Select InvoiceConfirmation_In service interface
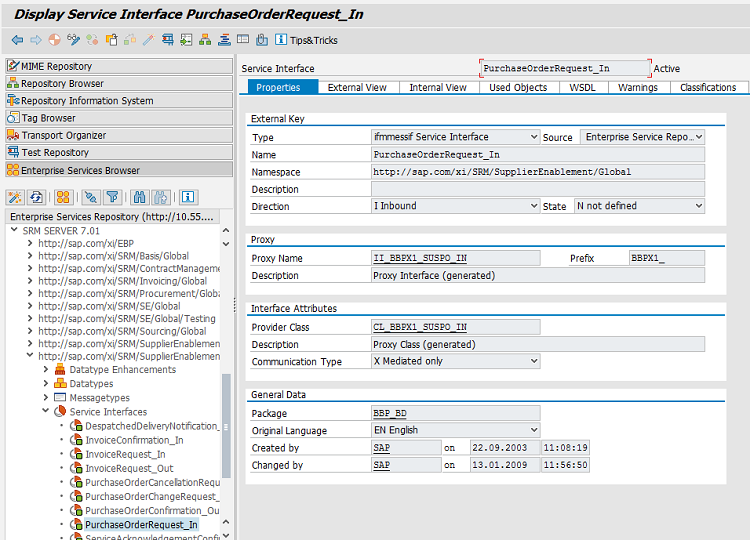The image size is (750, 540). point(134,440)
